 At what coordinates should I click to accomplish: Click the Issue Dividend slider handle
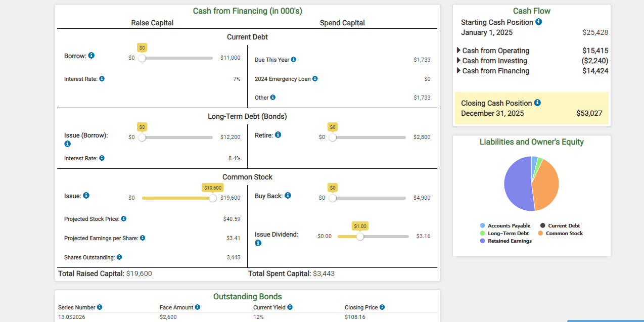[x=360, y=236]
